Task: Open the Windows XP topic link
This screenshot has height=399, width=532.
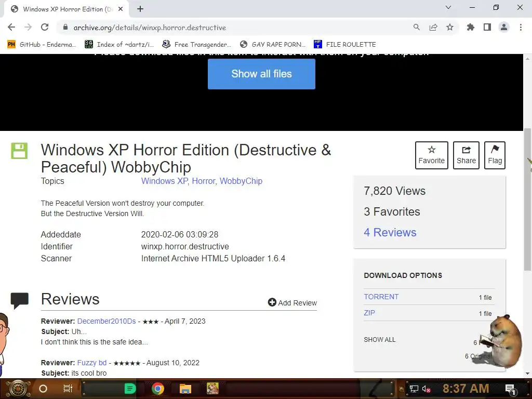Action: 164,181
